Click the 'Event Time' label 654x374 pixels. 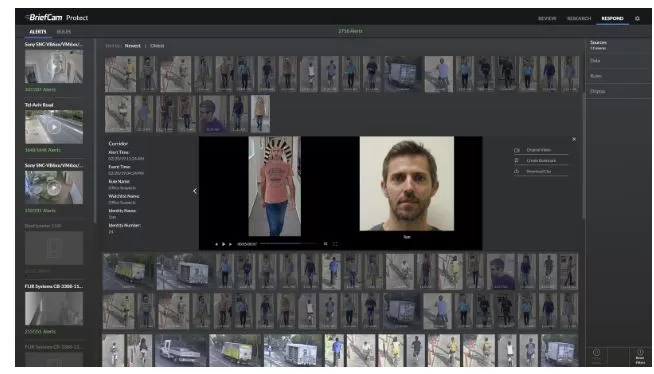[x=119, y=167]
